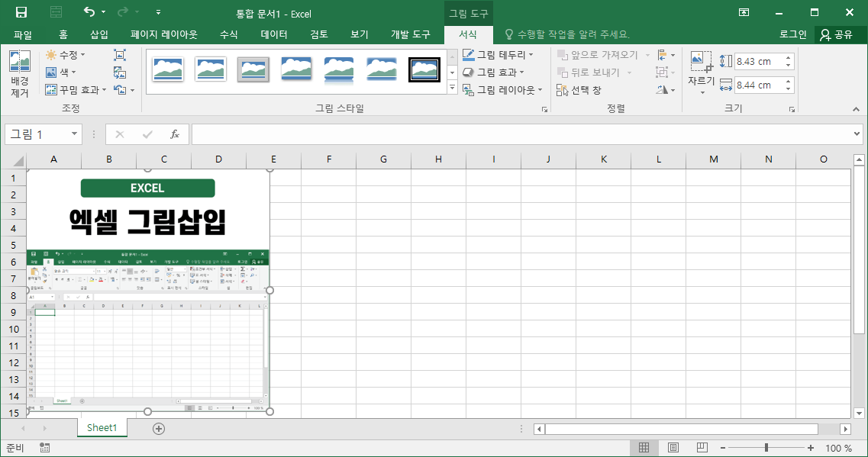Image resolution: width=868 pixels, height=457 pixels.
Task: Open the Picture Border (그림 테두리) menu
Action: tap(498, 55)
